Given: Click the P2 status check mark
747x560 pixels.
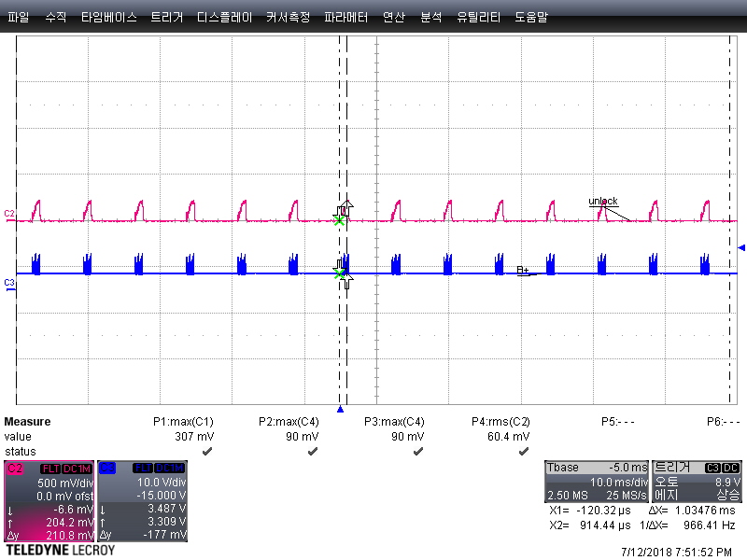Looking at the screenshot, I should [313, 451].
